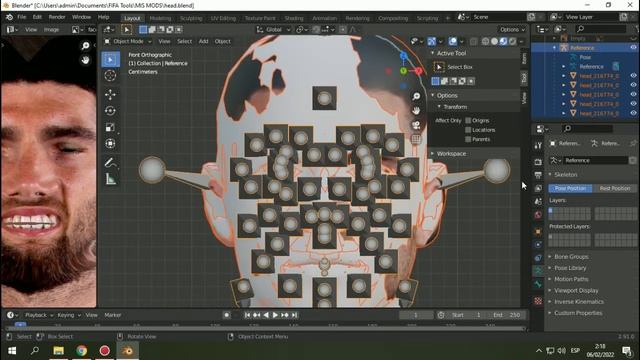The image size is (640, 360).
Task: Jump to the timeline start frame
Action: 247,315
